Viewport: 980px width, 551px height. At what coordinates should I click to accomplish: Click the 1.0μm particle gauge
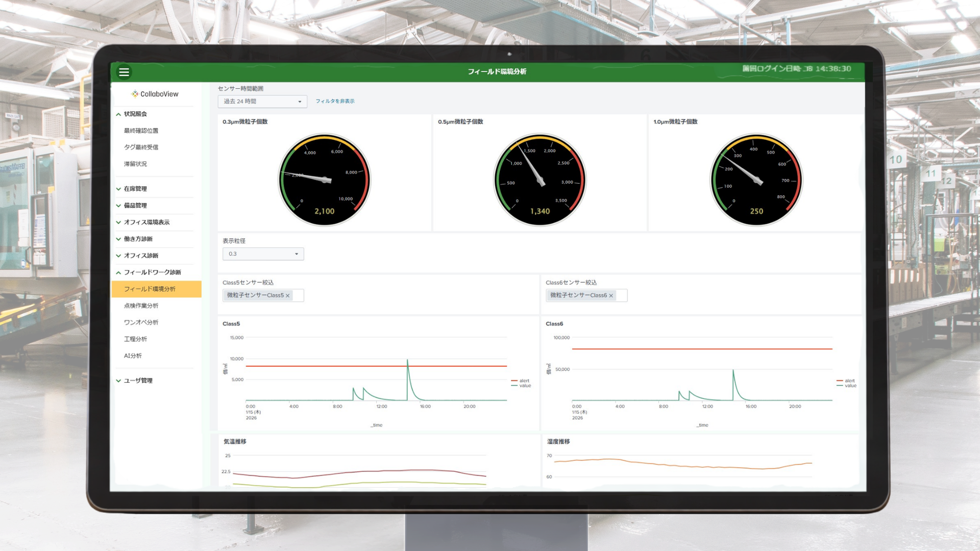756,180
